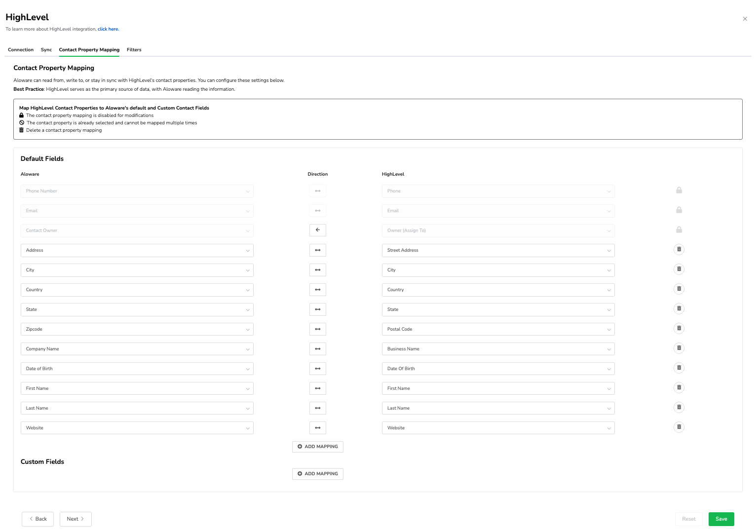This screenshot has width=756, height=532.
Task: Delete the First Name mapping row
Action: pyautogui.click(x=679, y=388)
